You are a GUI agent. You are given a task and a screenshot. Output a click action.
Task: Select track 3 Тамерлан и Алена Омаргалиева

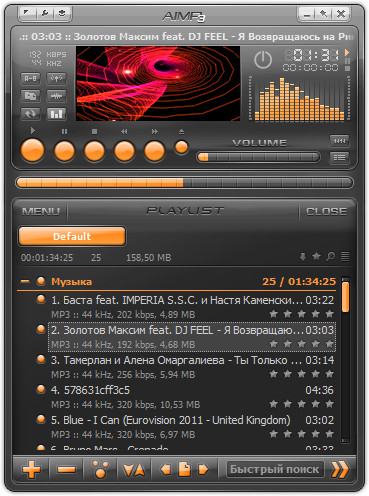(x=192, y=367)
